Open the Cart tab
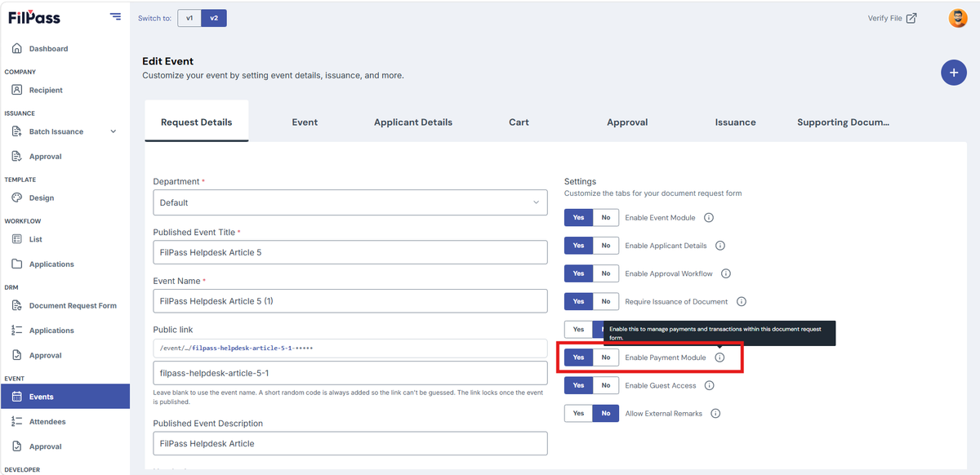980x475 pixels. (519, 122)
